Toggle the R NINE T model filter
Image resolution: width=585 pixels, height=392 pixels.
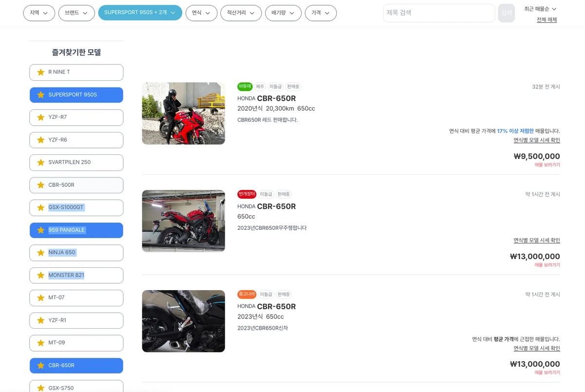[76, 72]
